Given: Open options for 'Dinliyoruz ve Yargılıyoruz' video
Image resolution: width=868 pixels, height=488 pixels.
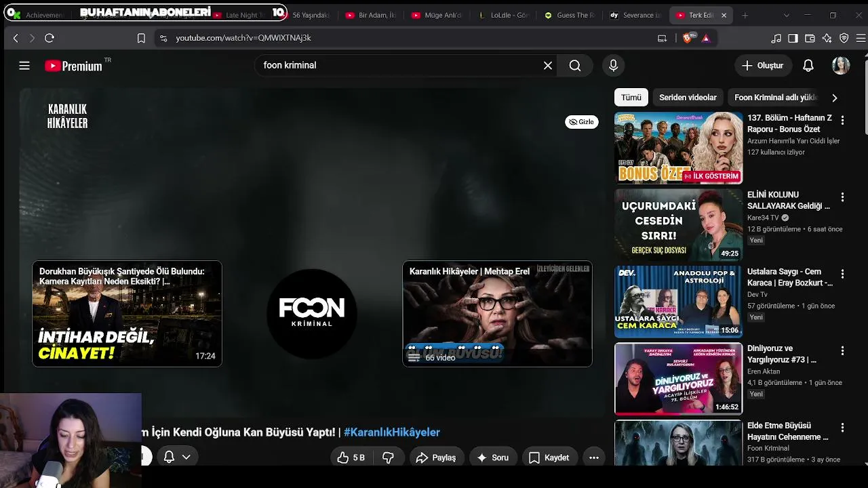Looking at the screenshot, I should [x=842, y=350].
